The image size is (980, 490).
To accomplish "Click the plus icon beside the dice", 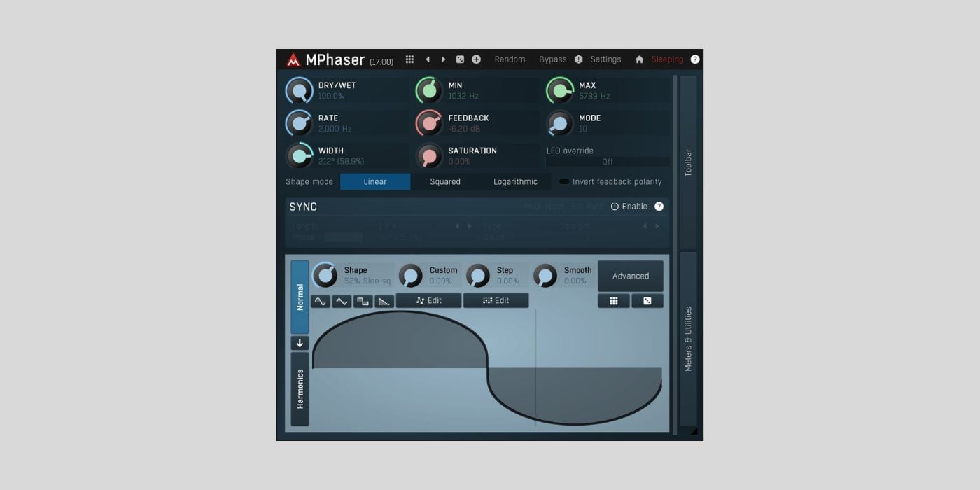I will point(476,59).
